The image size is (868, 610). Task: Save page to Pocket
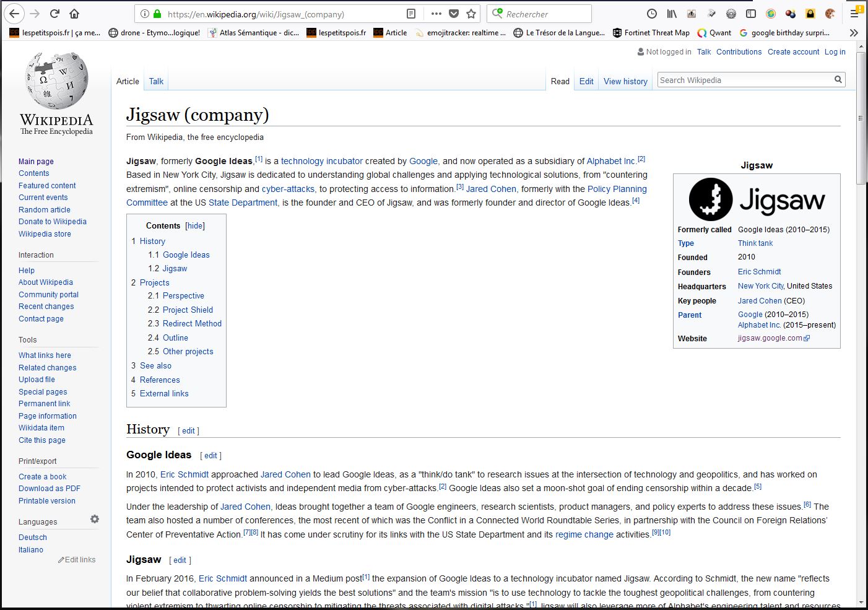point(454,14)
